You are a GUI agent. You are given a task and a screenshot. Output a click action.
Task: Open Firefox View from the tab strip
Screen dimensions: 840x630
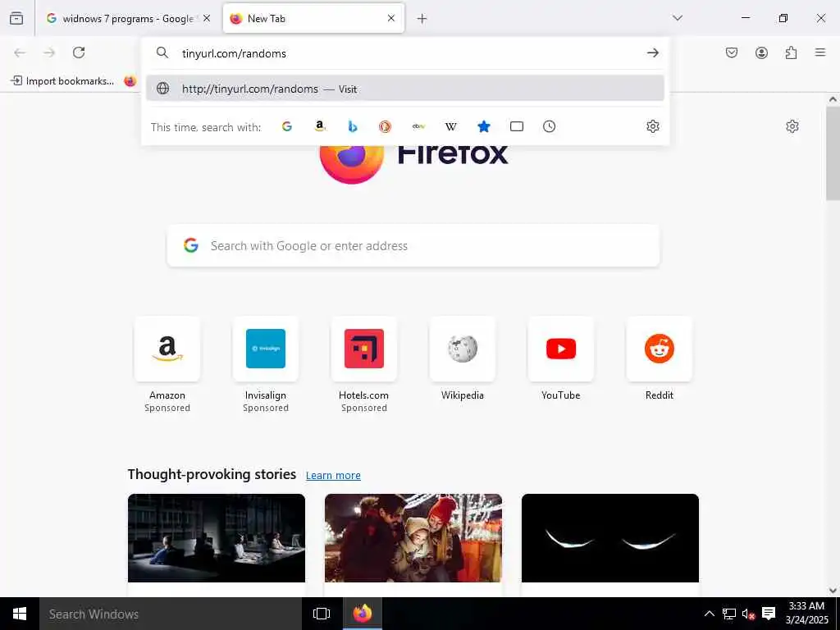coord(16,18)
